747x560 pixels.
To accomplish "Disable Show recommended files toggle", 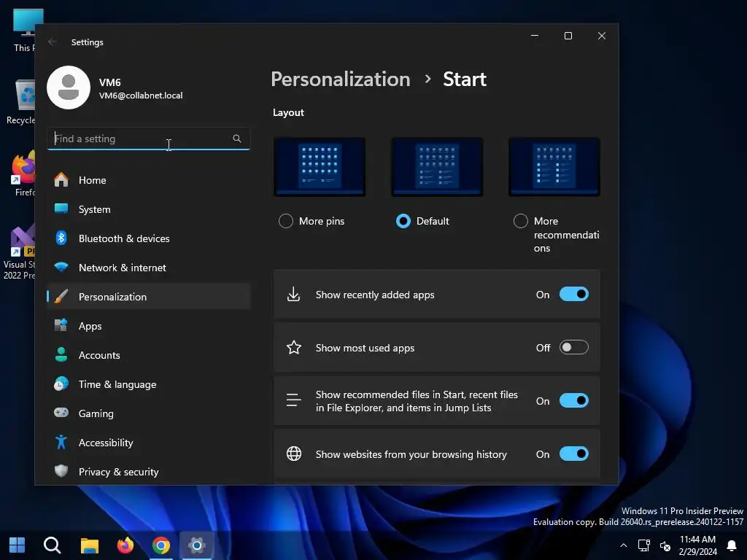I will [x=573, y=400].
